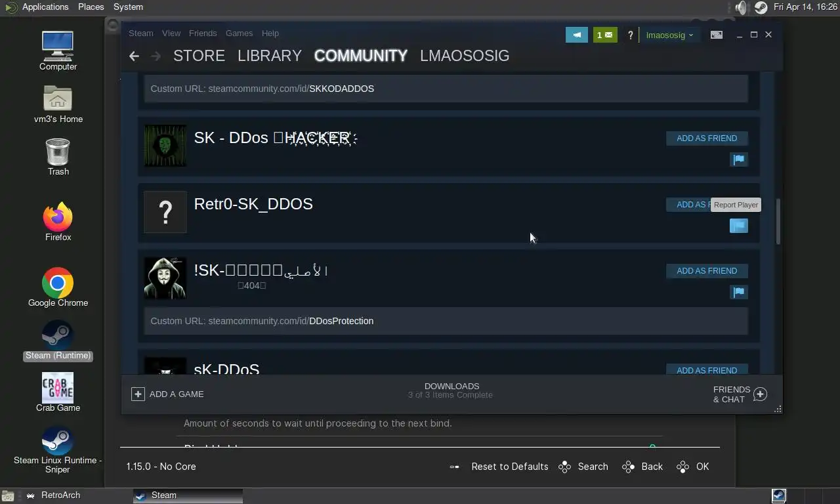Click the clock Fri Apr 14, 16:26
The height and width of the screenshot is (504, 840).
pos(805,7)
